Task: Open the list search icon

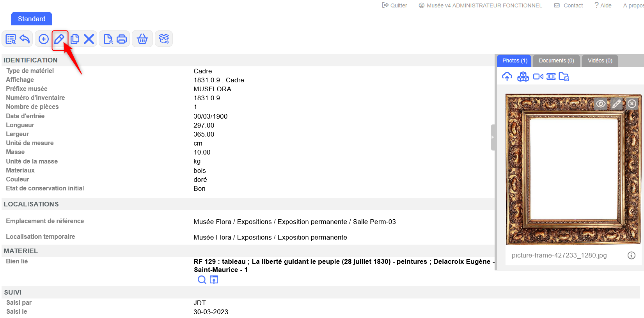Action: click(x=11, y=39)
